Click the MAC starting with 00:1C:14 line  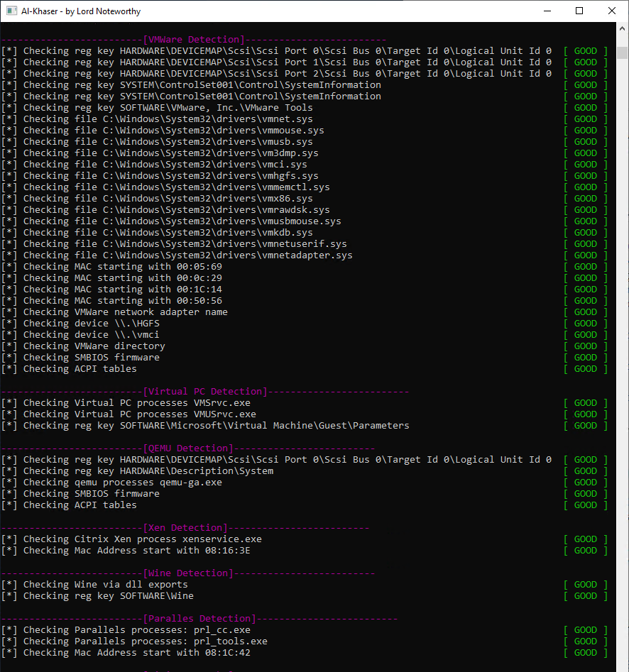(111, 290)
